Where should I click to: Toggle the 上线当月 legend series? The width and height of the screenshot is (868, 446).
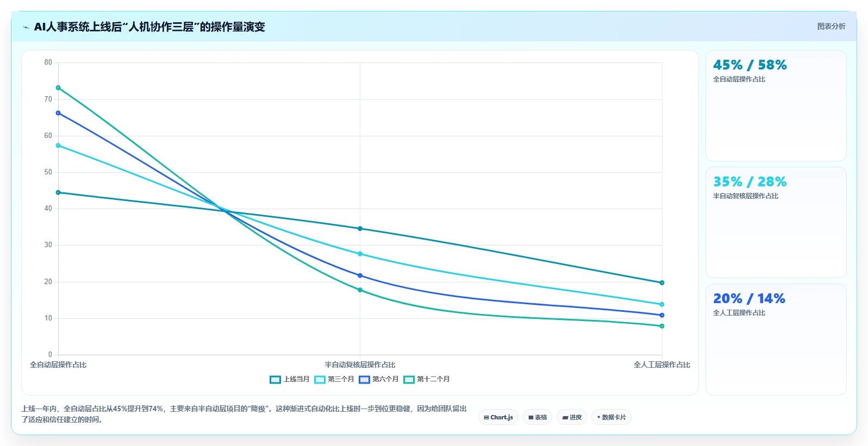[x=290, y=379]
